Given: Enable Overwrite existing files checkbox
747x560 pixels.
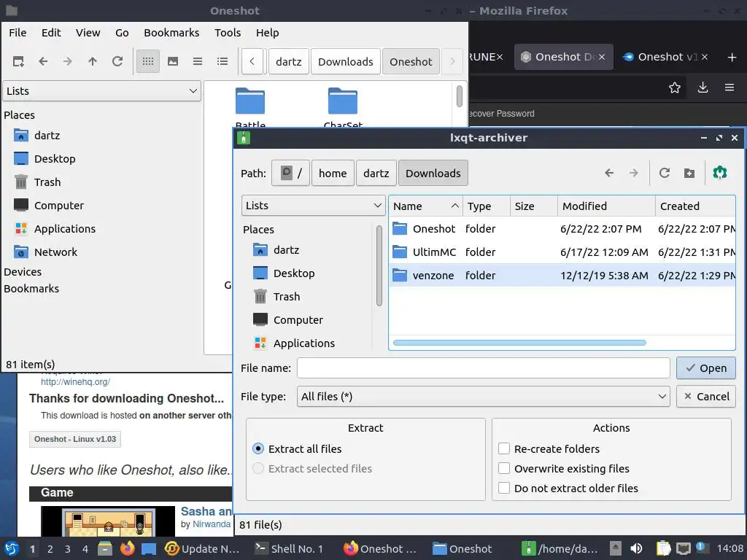Looking at the screenshot, I should click(x=504, y=469).
